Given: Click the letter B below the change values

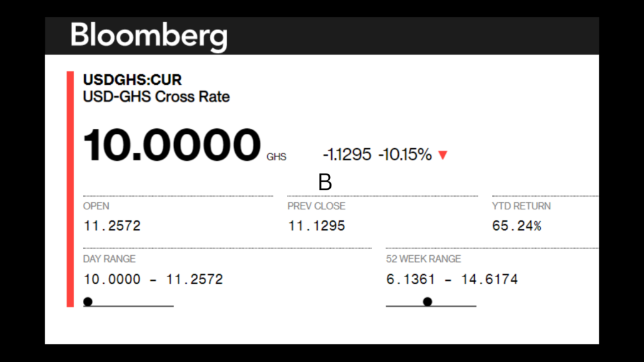Looking at the screenshot, I should point(325,182).
